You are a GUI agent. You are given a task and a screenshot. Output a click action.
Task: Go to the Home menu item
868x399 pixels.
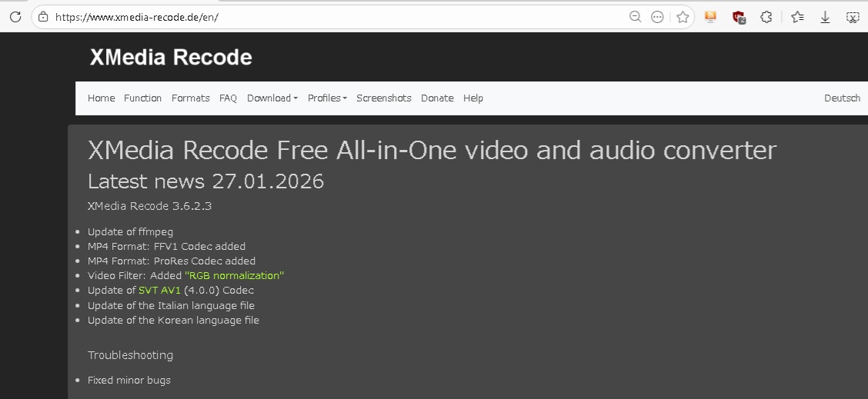tap(102, 98)
